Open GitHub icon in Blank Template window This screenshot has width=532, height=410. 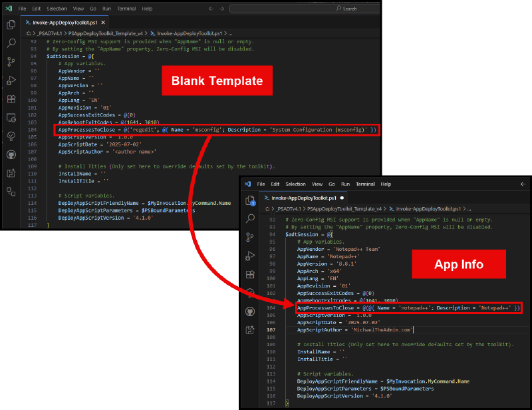(x=11, y=154)
